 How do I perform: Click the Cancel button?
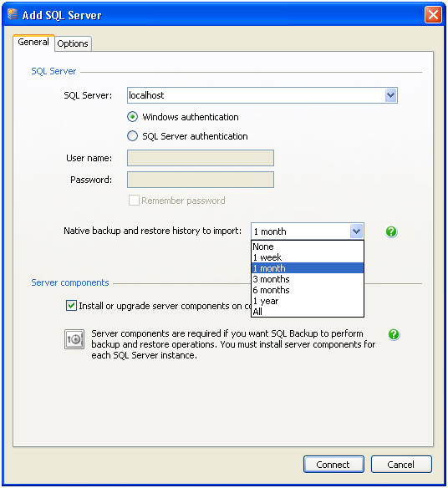401,465
